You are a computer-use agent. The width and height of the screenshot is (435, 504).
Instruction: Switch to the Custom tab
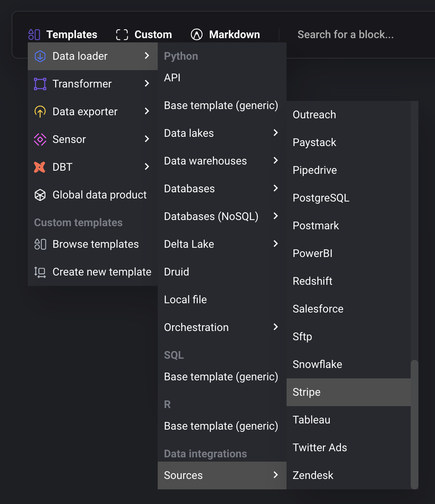pos(144,35)
